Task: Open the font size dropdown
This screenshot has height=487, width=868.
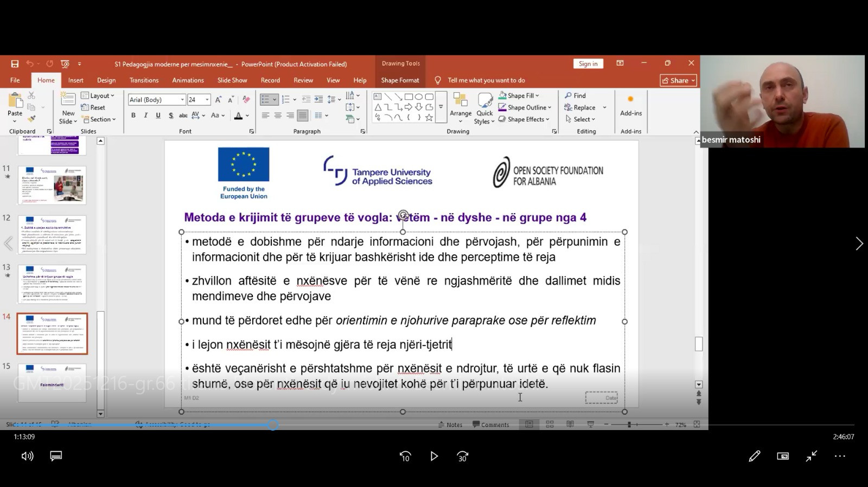Action: 207,100
